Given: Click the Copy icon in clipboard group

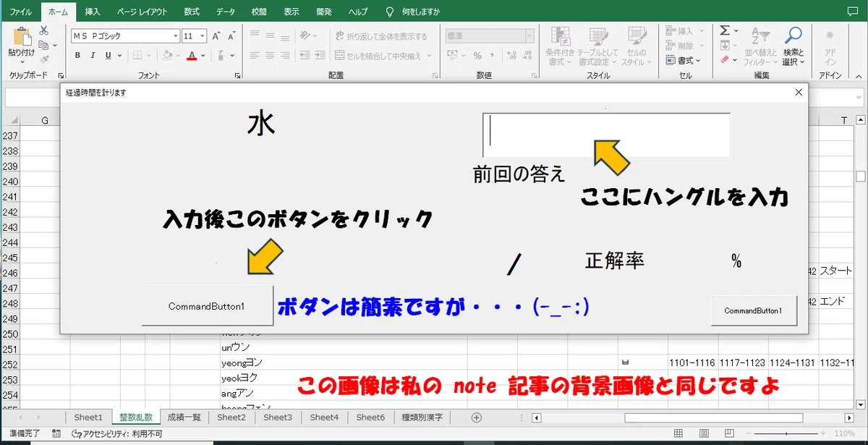Looking at the screenshot, I should (x=43, y=45).
